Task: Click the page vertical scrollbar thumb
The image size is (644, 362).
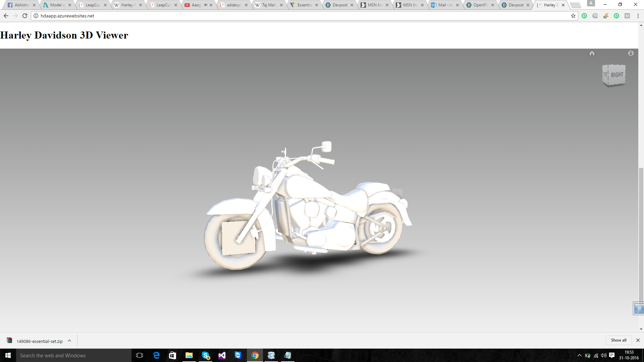Action: [641, 235]
